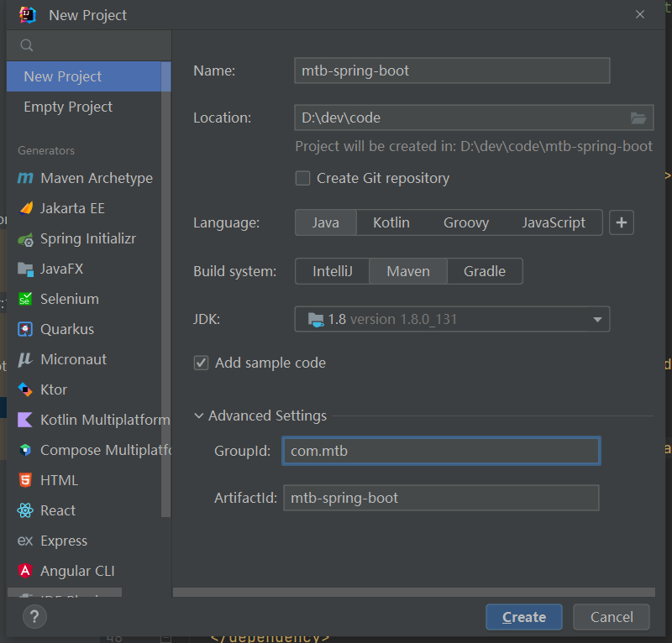The image size is (672, 643).
Task: Choose IntelliJ build system
Action: (333, 271)
